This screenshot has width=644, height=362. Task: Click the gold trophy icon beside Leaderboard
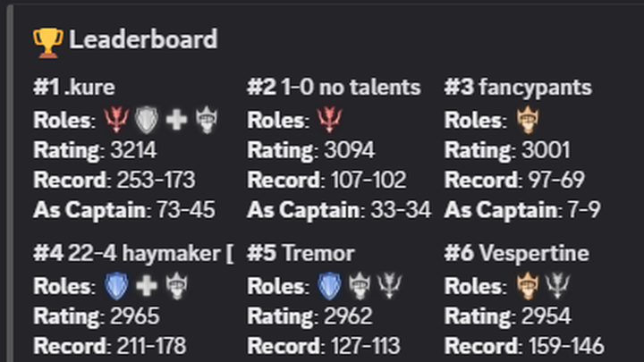pyautogui.click(x=48, y=43)
